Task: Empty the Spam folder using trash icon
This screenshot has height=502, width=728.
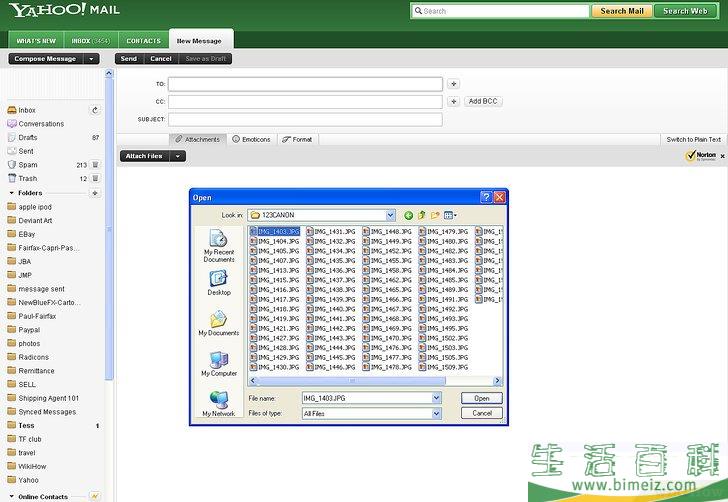Action: 95,165
